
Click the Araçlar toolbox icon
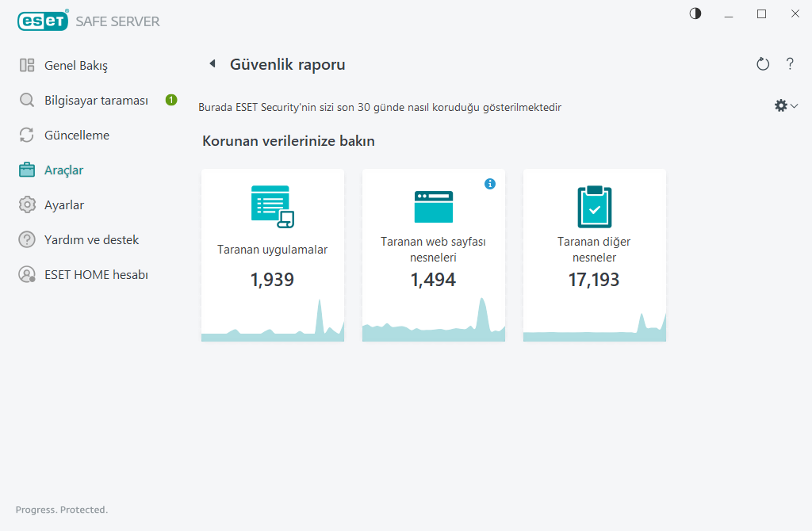tap(26, 170)
